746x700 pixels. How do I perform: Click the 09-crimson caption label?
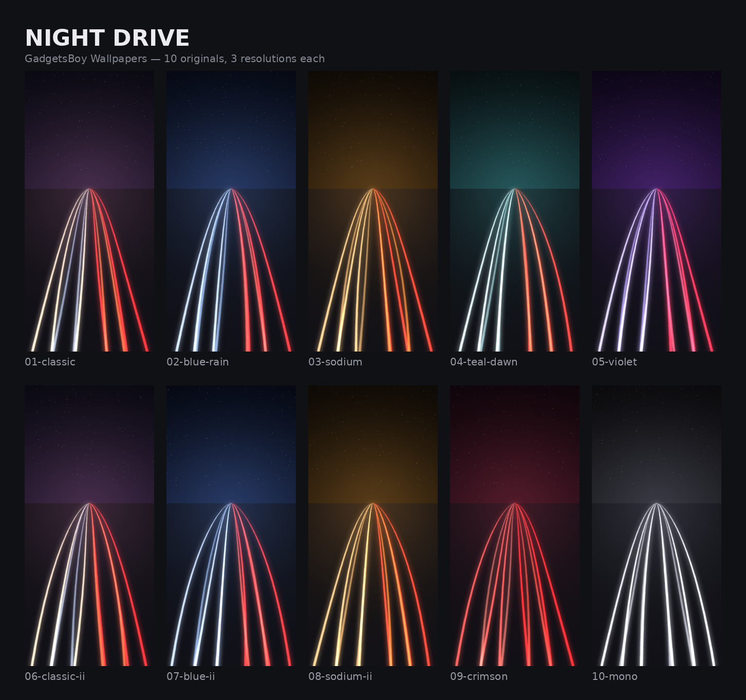coord(479,676)
